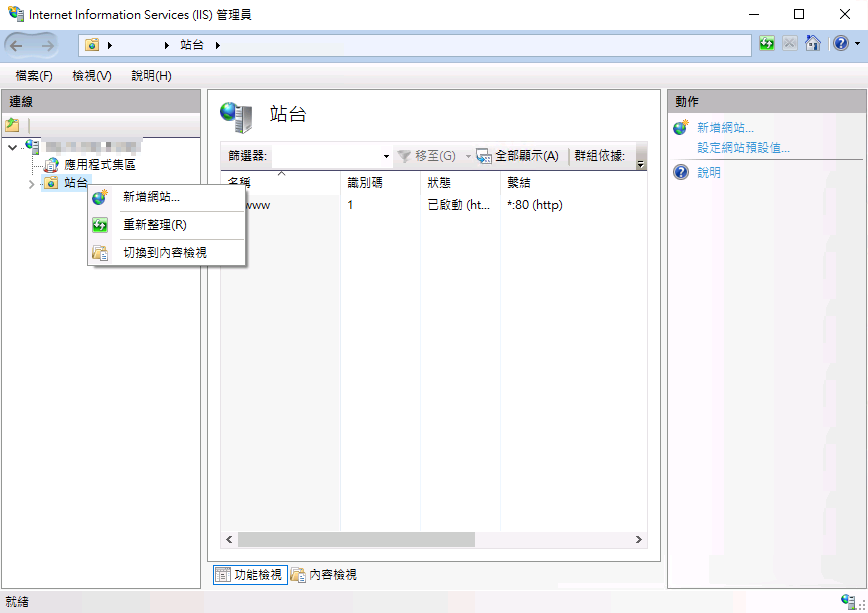The height and width of the screenshot is (613, 868).
Task: Click 站台 in the address breadcrumb
Action: click(x=192, y=45)
